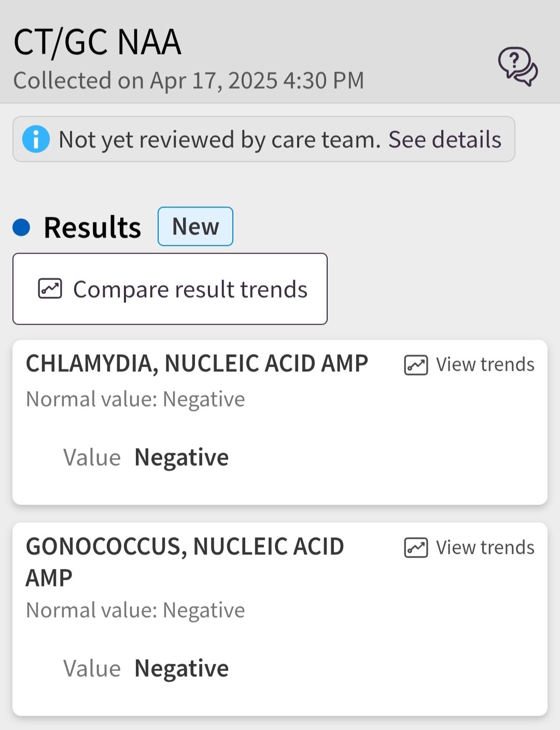The width and height of the screenshot is (560, 730).
Task: Click the Collected on Apr 17 date text
Action: click(189, 81)
